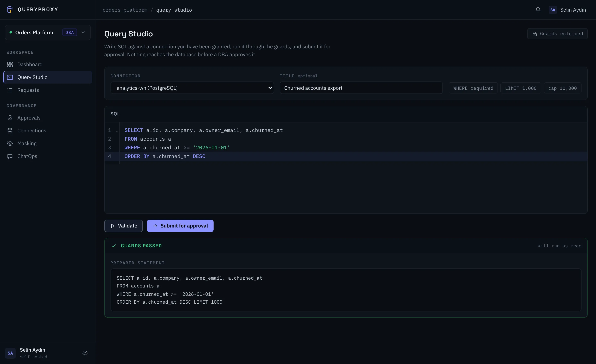Click the green Guards Passed checkmark
Viewport: 596px width, 364px height.
click(x=113, y=246)
